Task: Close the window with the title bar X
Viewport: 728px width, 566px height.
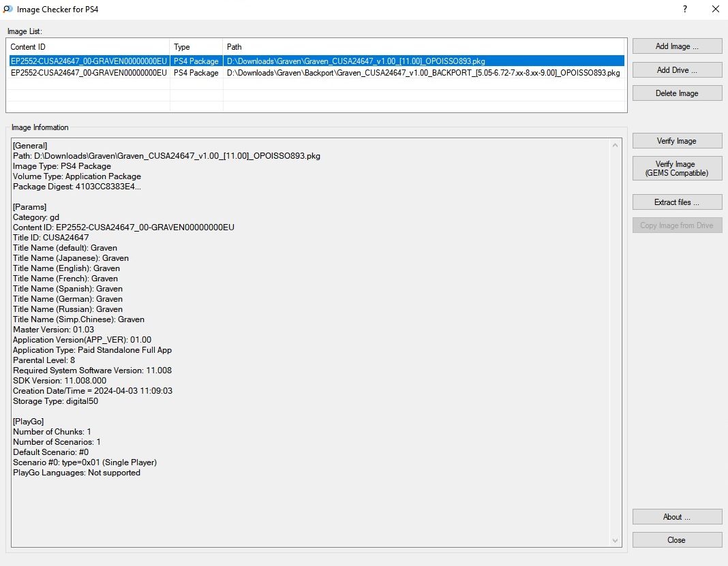Action: (x=715, y=10)
